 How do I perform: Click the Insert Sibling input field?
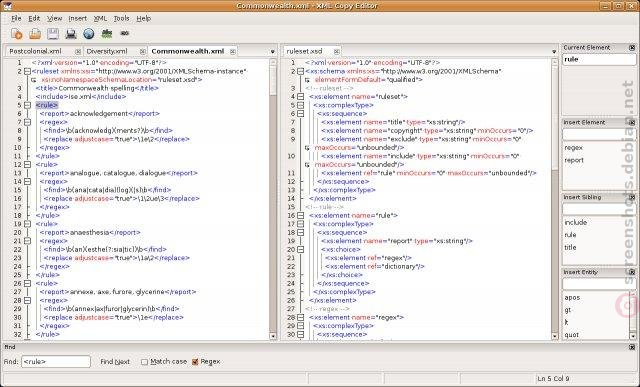click(x=599, y=209)
